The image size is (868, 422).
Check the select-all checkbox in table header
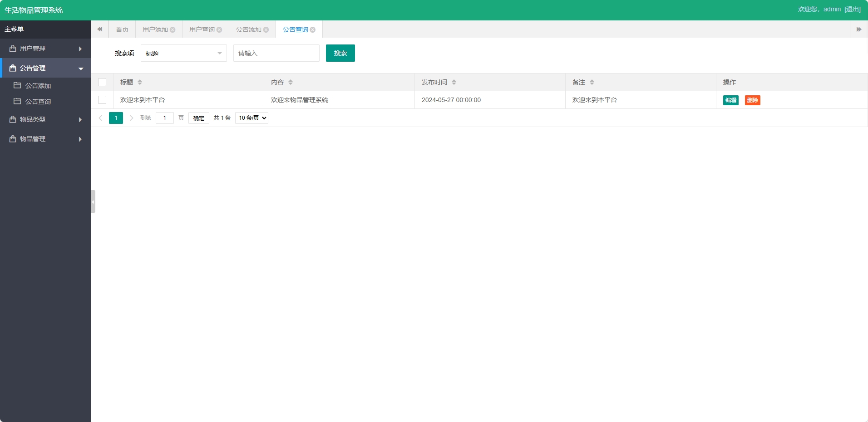coord(102,82)
